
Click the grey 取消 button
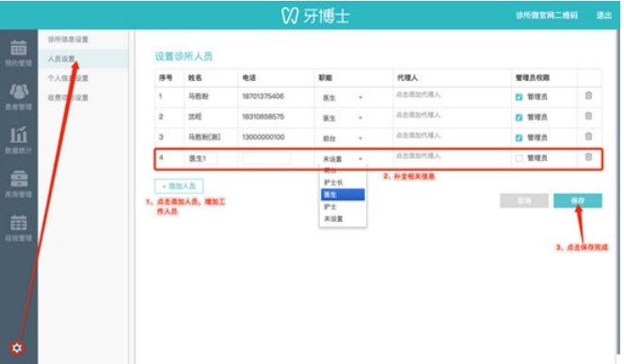(x=524, y=200)
